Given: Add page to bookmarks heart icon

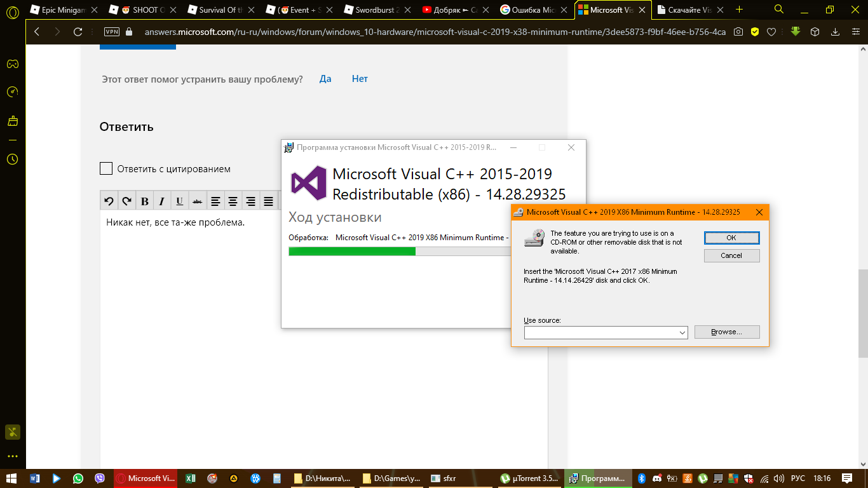Looking at the screenshot, I should 771,32.
